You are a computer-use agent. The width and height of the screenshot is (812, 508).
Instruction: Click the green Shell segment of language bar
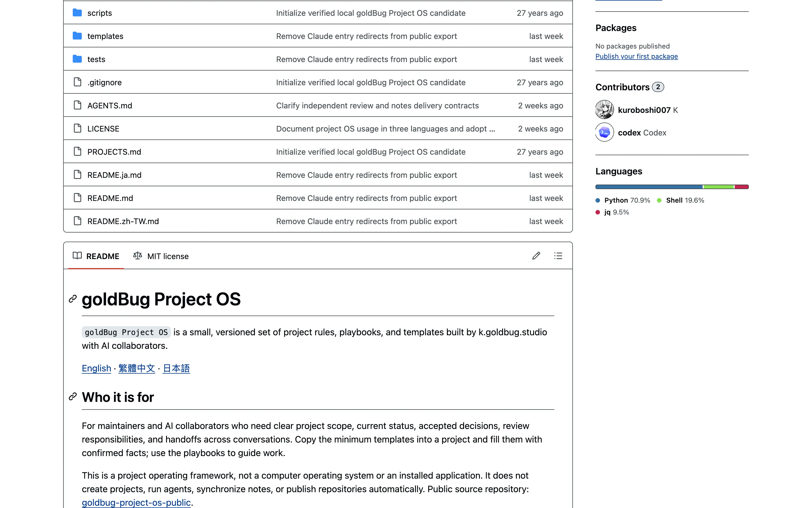[x=718, y=187]
